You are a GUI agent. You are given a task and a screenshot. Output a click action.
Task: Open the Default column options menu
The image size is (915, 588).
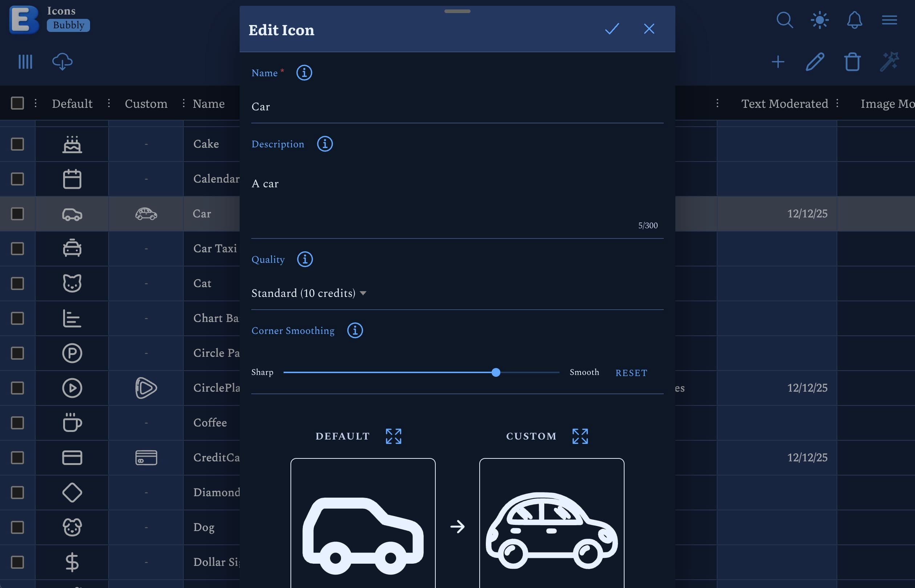[36, 103]
